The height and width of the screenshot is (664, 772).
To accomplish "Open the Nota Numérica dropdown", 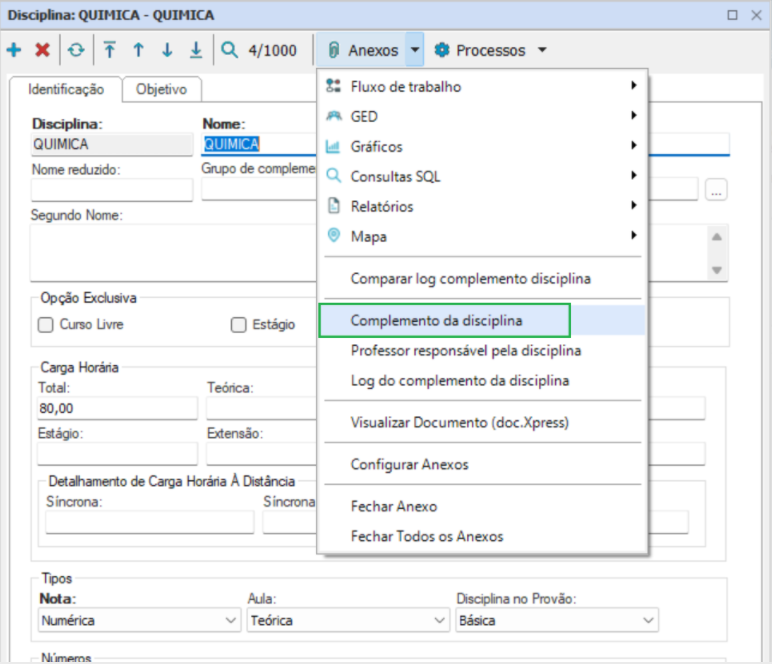I will click(139, 620).
